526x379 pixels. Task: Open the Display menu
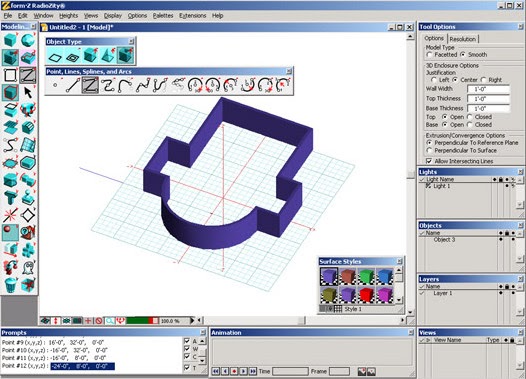pos(112,16)
